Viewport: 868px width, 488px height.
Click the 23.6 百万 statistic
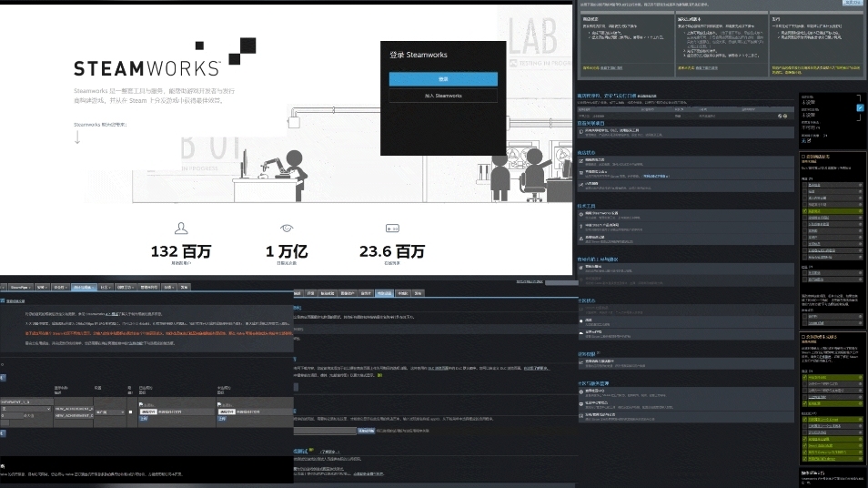coord(392,251)
